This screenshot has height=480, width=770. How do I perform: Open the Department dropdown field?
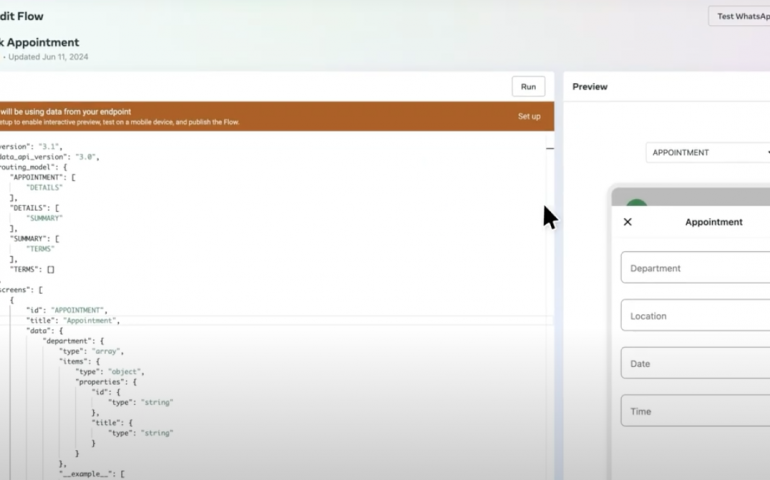[696, 268]
